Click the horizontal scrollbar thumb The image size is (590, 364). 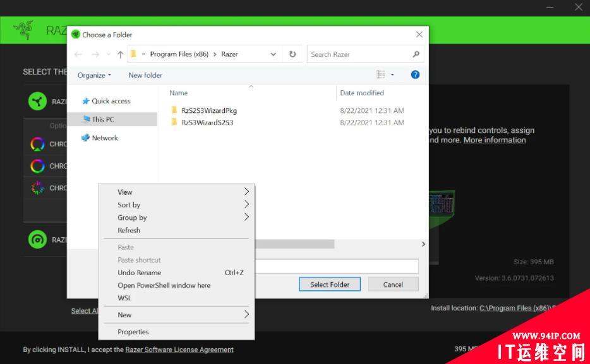point(294,244)
